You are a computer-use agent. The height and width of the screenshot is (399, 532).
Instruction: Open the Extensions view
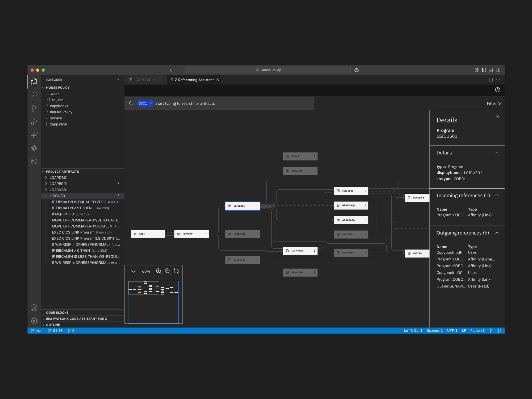pos(34,135)
